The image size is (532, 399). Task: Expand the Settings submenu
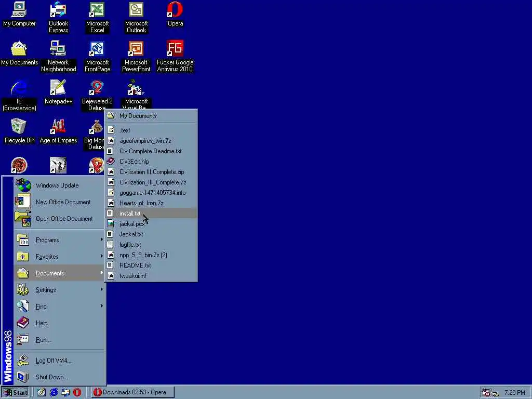click(59, 290)
